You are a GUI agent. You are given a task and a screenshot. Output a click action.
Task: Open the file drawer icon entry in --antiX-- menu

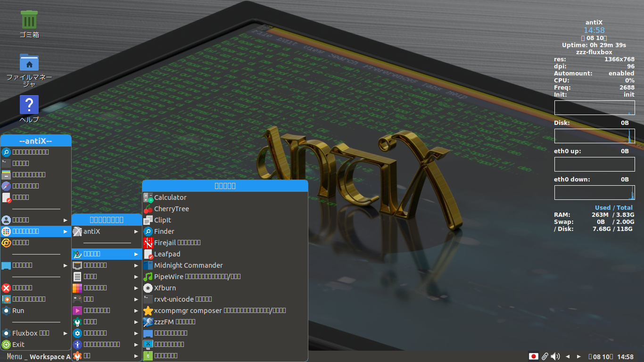36,175
